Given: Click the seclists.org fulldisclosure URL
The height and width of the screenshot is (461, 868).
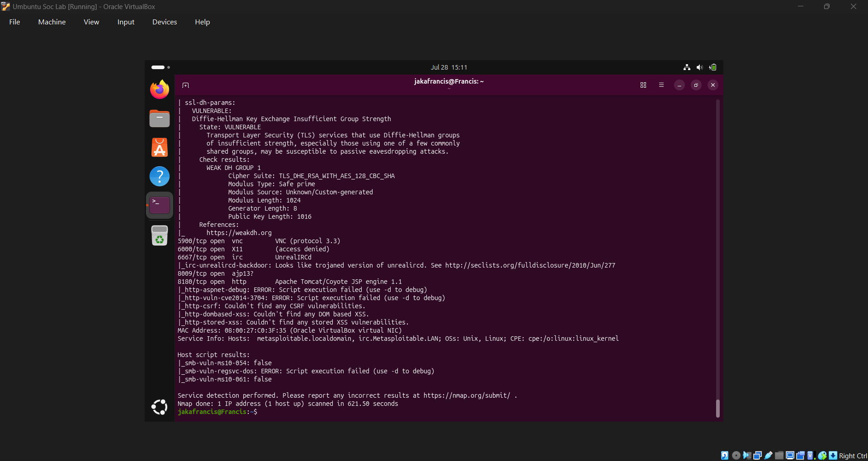Looking at the screenshot, I should pos(530,265).
